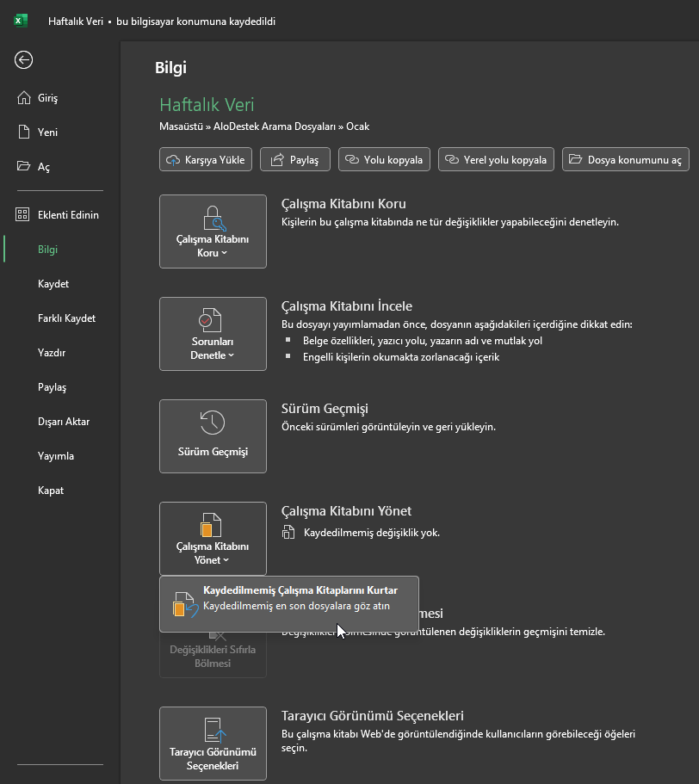Click the Yolu kopyala button
The width and height of the screenshot is (699, 784).
point(384,159)
